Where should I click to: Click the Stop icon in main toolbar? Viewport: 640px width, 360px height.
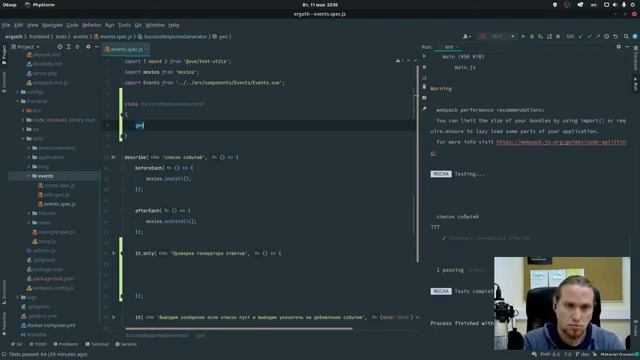[558, 36]
